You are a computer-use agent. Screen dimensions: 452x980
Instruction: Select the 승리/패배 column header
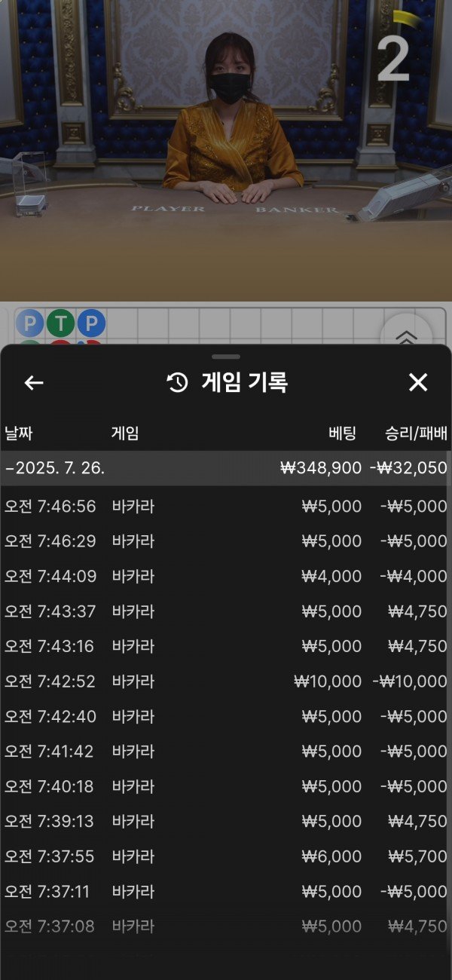416,433
